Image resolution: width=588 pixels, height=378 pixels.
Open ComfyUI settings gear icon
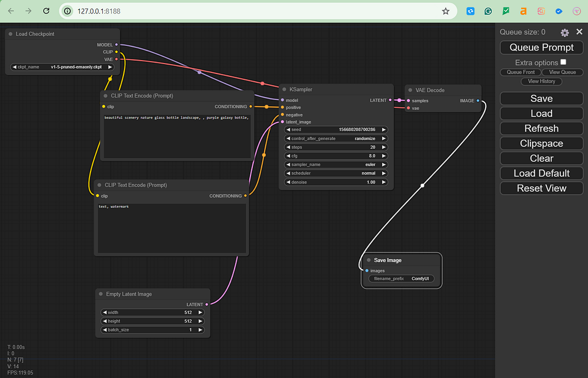tap(564, 32)
